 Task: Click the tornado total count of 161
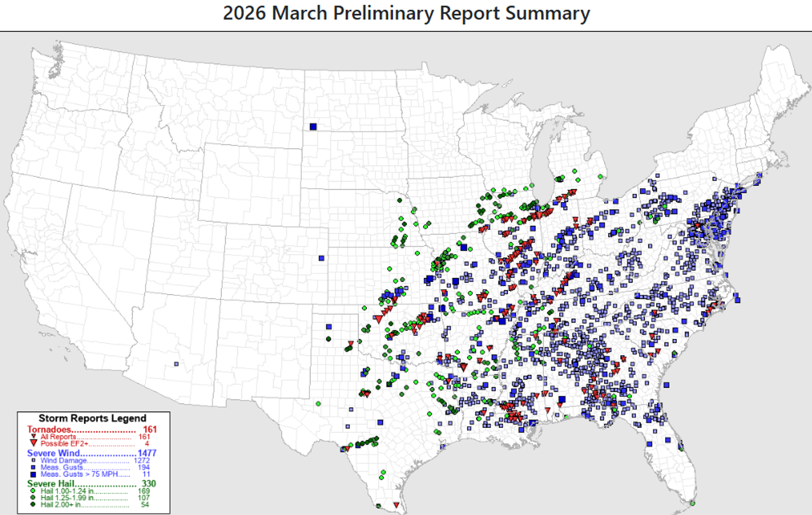150,430
